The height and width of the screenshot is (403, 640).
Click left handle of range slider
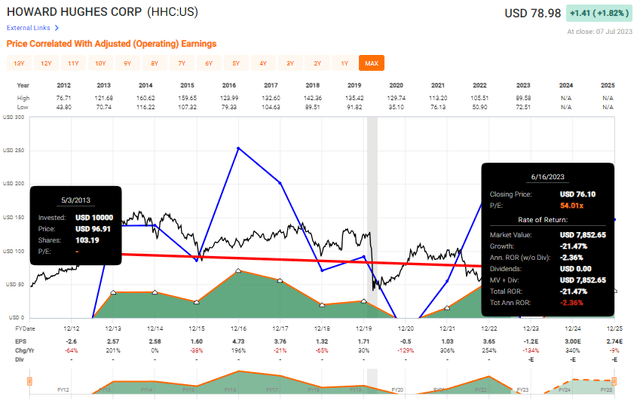[x=29, y=381]
